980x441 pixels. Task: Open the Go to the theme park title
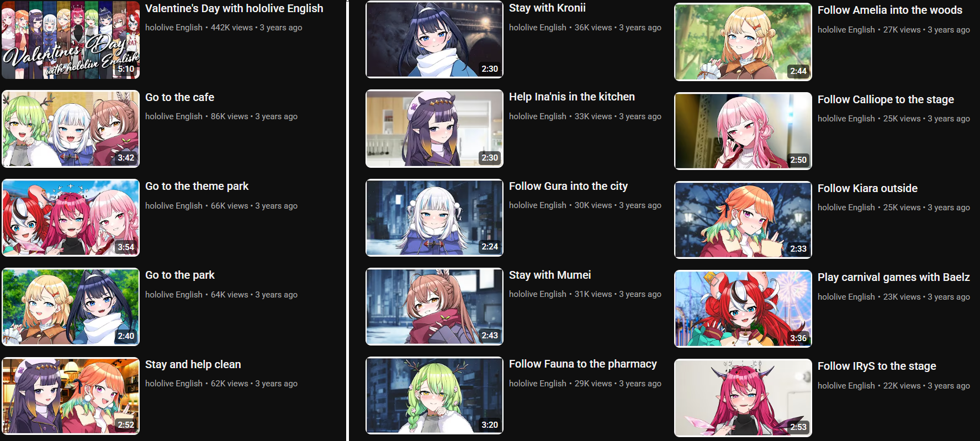click(197, 186)
